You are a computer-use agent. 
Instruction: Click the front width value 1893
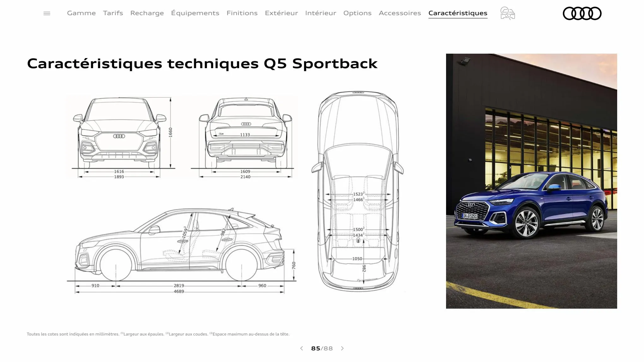pyautogui.click(x=119, y=177)
